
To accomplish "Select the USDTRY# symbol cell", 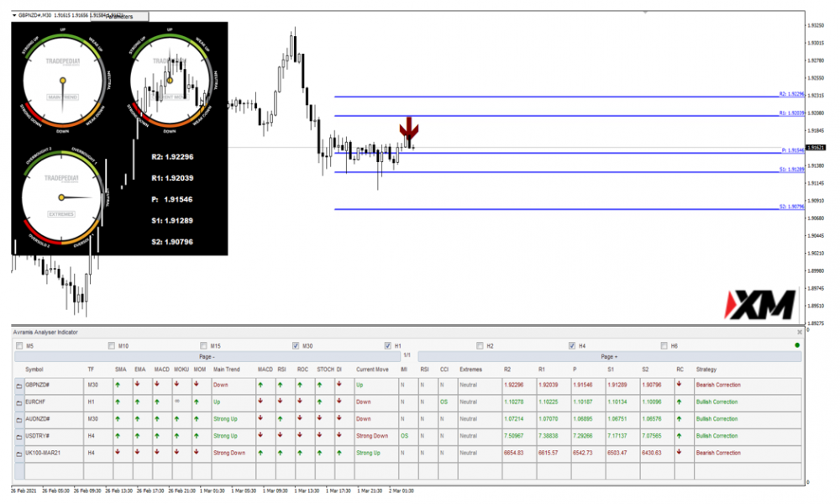I will coord(54,437).
